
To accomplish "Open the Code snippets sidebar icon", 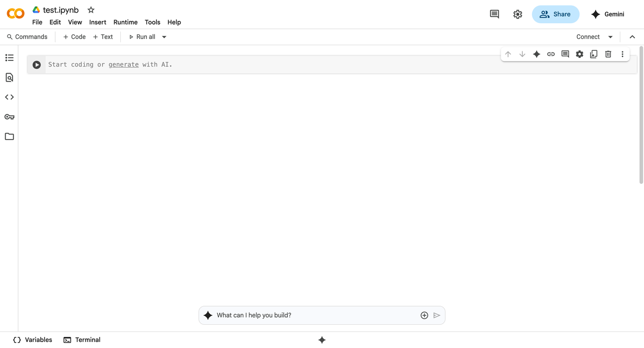I will coord(9,97).
